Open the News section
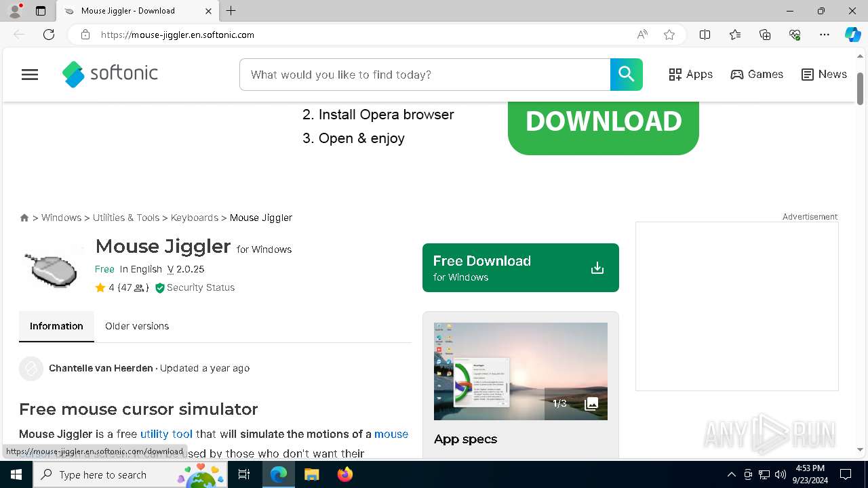This screenshot has width=868, height=488. click(x=824, y=75)
